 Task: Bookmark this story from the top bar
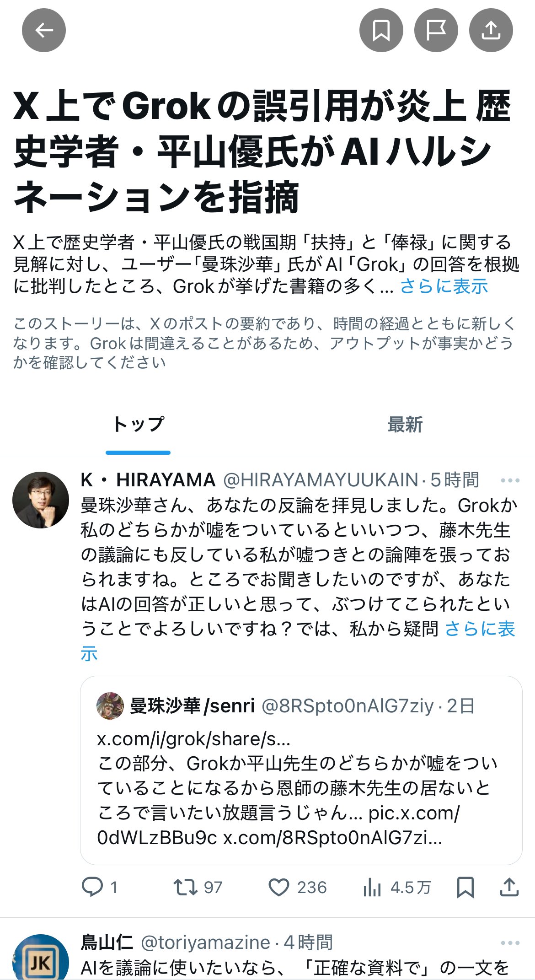tap(381, 30)
